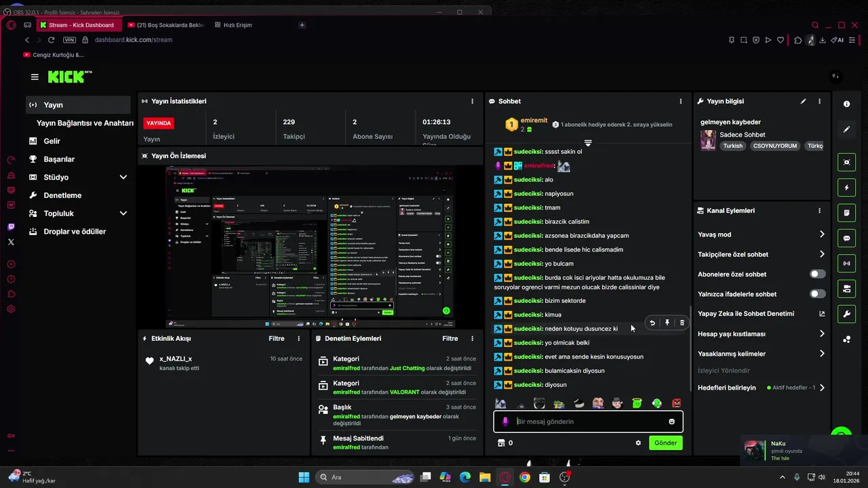The image size is (868, 488).
Task: Open Windows Start button
Action: click(x=304, y=477)
